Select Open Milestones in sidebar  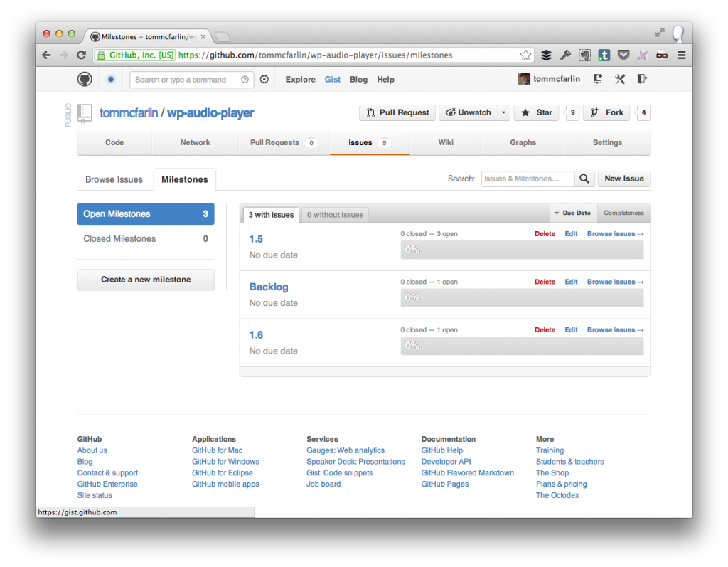[146, 214]
